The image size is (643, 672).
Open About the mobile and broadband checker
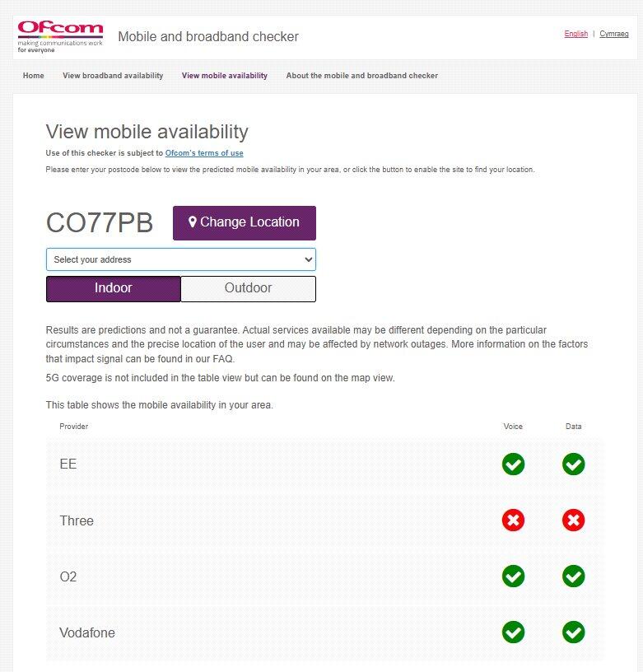(361, 76)
